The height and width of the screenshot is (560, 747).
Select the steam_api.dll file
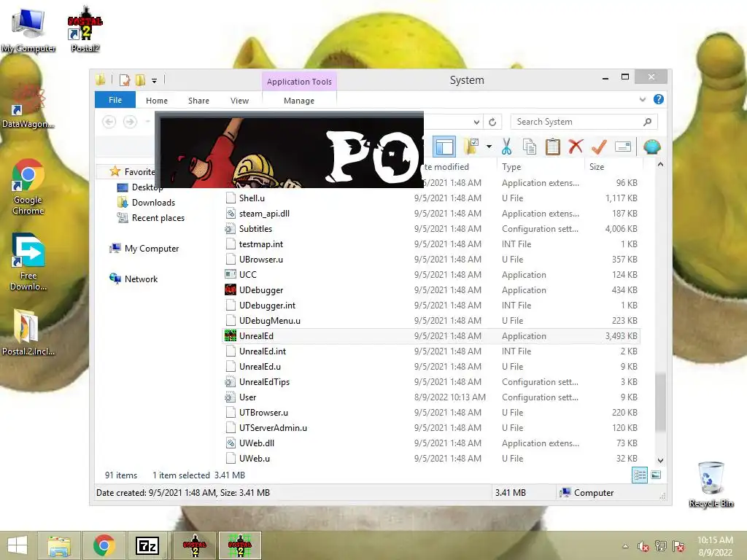(x=431, y=214)
